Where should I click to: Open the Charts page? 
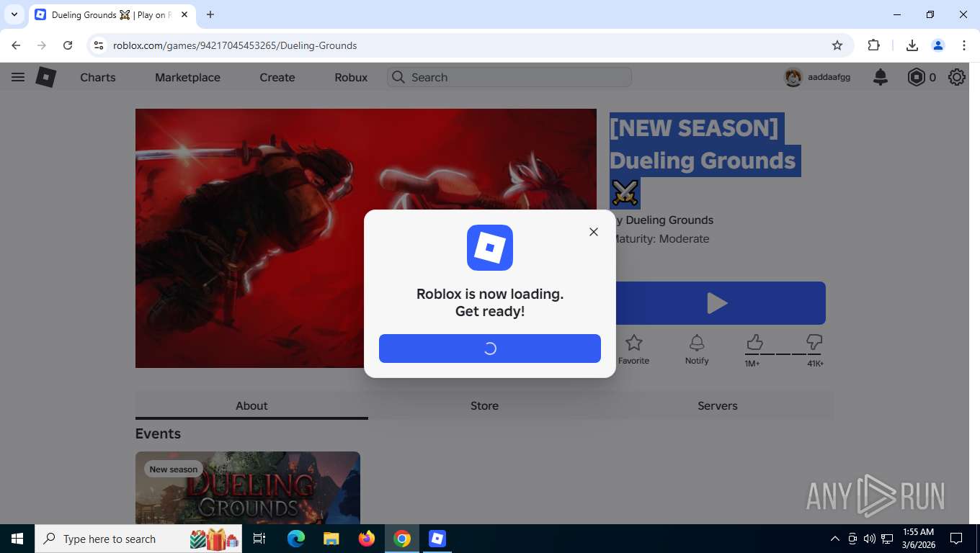(x=98, y=77)
